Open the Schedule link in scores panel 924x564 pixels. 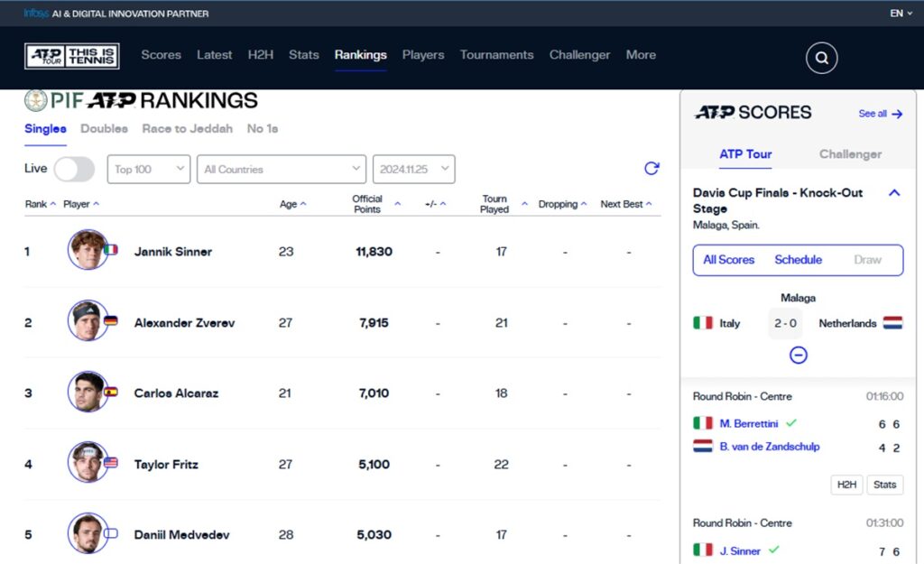(798, 260)
